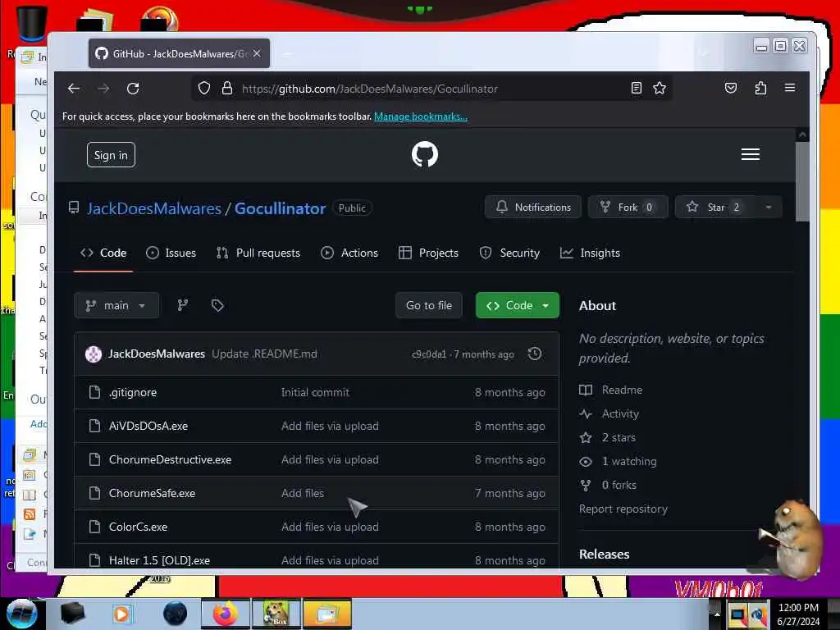Click the Sign in button
The width and height of the screenshot is (840, 630).
pos(111,155)
